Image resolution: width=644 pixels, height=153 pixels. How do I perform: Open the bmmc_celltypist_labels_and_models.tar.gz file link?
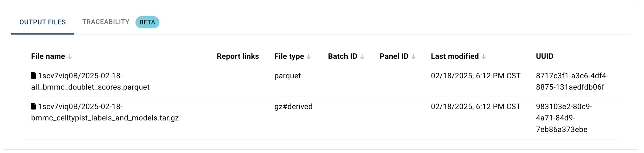[105, 112]
